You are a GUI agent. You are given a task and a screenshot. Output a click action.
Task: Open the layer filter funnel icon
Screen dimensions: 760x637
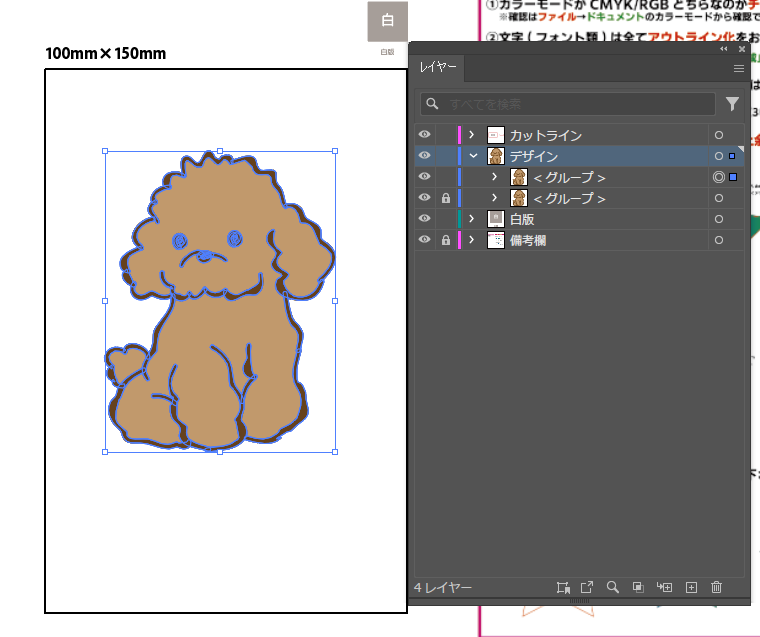pos(732,104)
